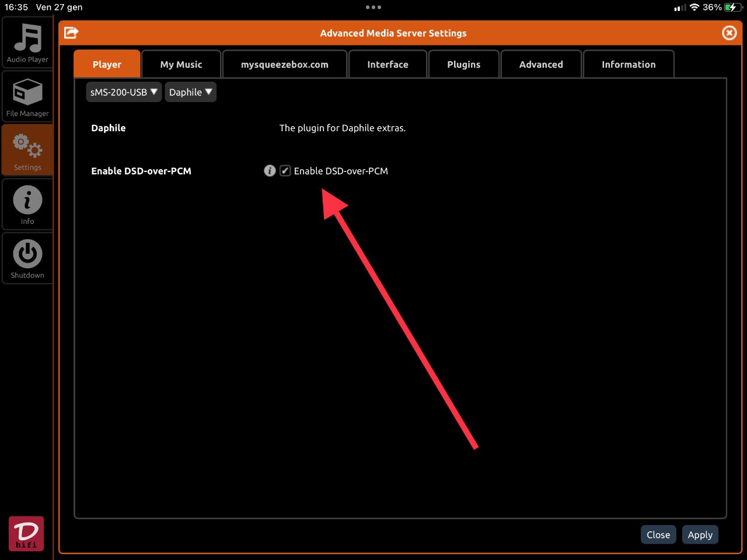This screenshot has width=747, height=560.
Task: Close the Advanced Media Server Settings dialog
Action: (x=729, y=33)
